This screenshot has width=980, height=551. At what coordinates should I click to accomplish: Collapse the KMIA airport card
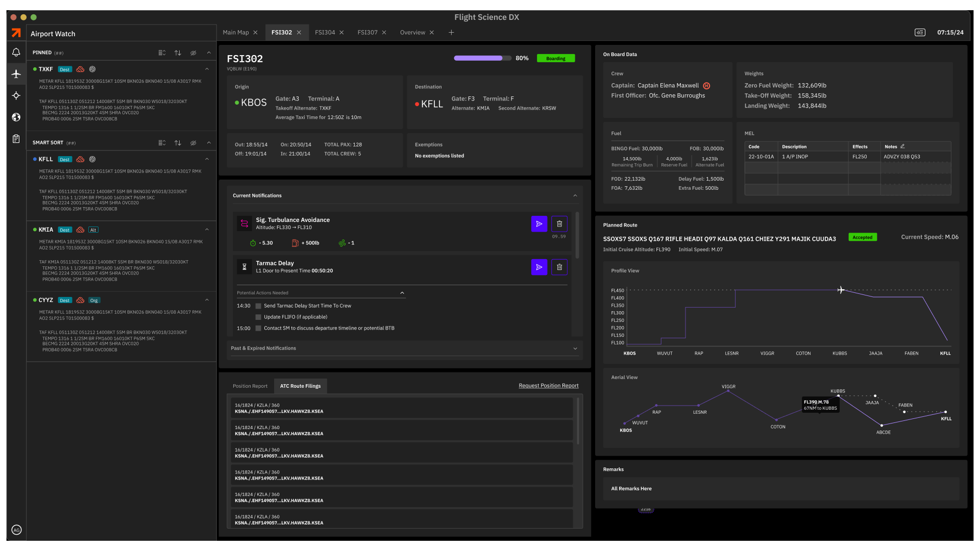click(x=207, y=230)
